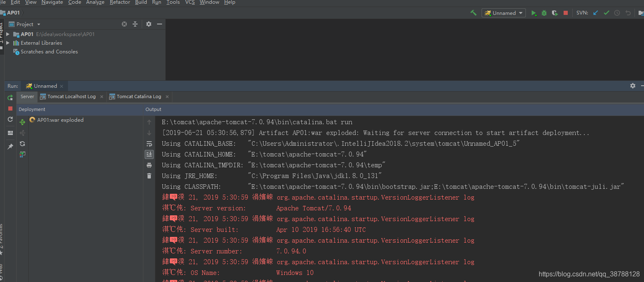Update the SVN project with the blue arrow
Screen dimensions: 644x282
click(596, 13)
